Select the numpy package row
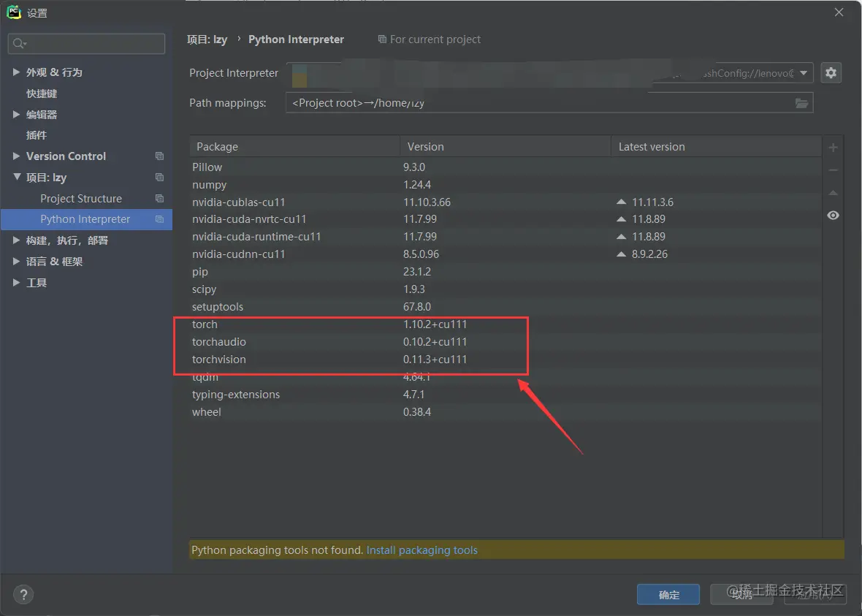This screenshot has width=862, height=616. tap(506, 185)
